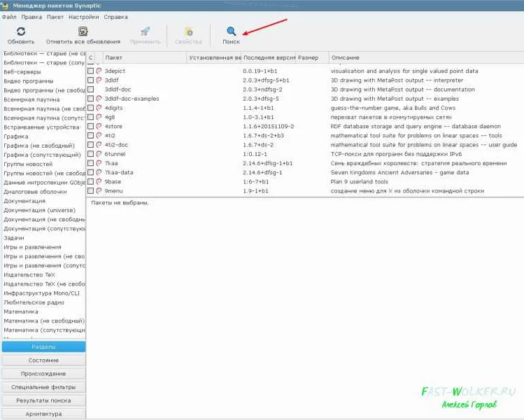Click Debian swirl icon next to 3dldf
524x420 pixels.
pos(99,80)
